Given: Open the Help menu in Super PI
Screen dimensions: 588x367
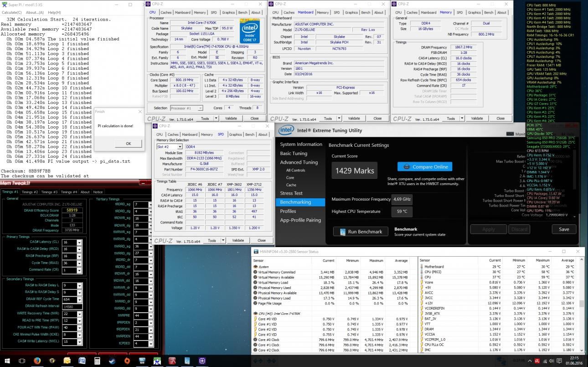Looking at the screenshot, I should pyautogui.click(x=54, y=12).
